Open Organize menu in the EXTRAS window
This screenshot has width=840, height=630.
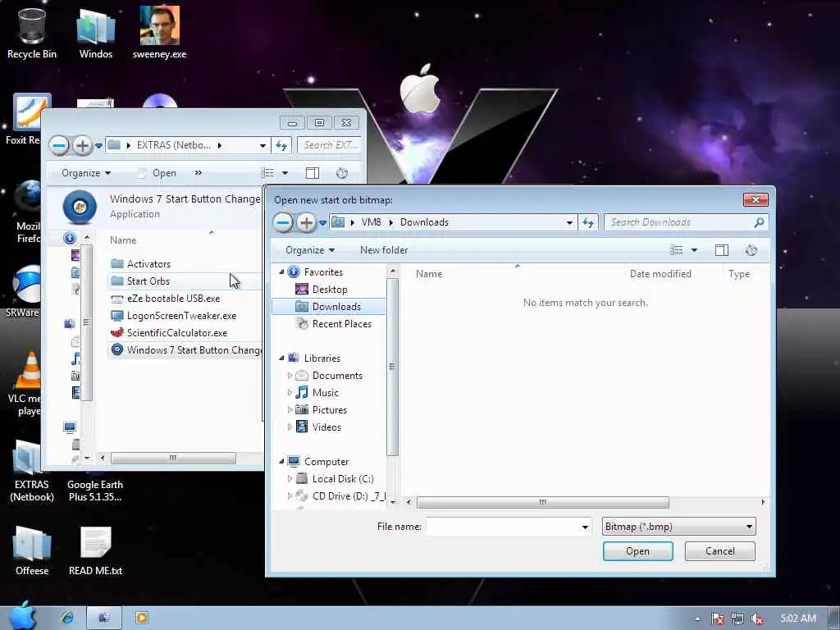85,173
